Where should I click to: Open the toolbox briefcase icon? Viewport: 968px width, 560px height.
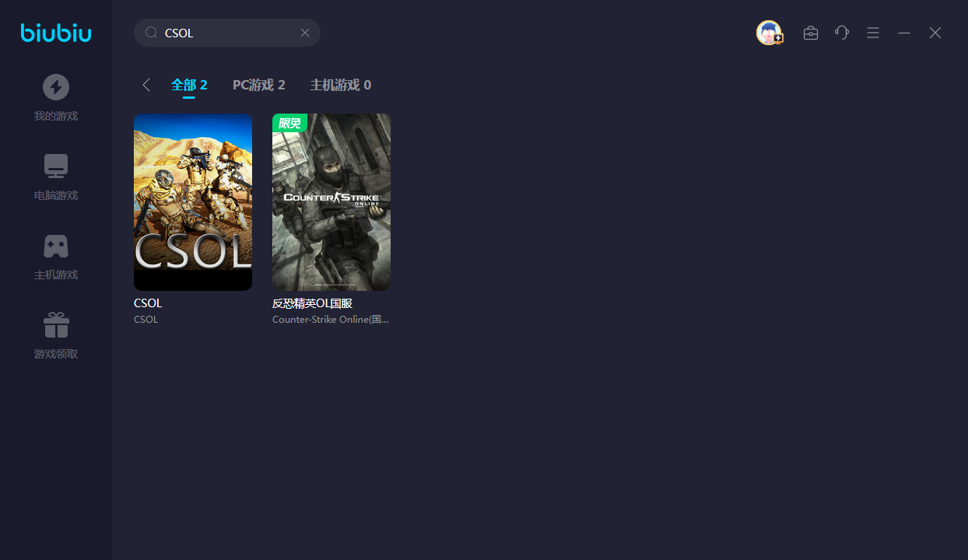point(811,33)
